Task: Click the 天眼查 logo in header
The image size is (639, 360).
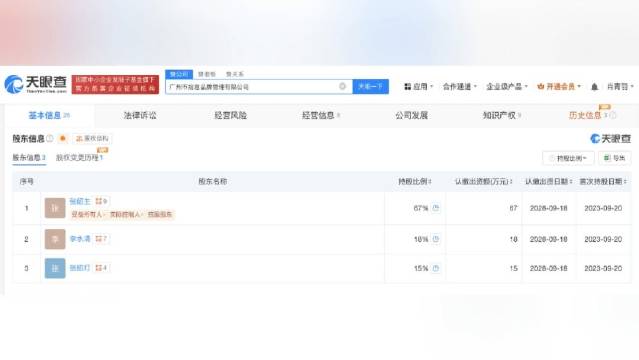Action: (x=35, y=84)
